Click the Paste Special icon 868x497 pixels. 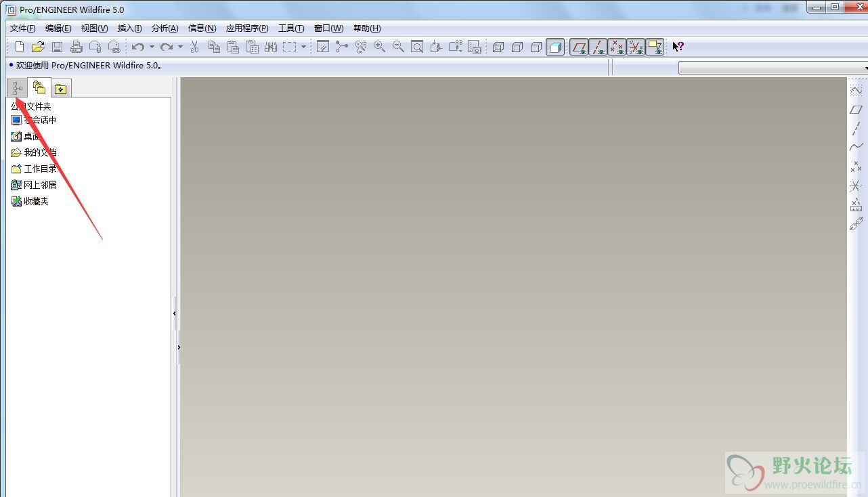coord(252,47)
